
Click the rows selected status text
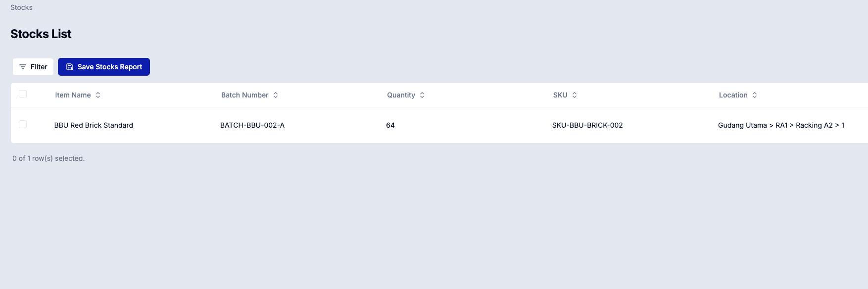pyautogui.click(x=48, y=158)
